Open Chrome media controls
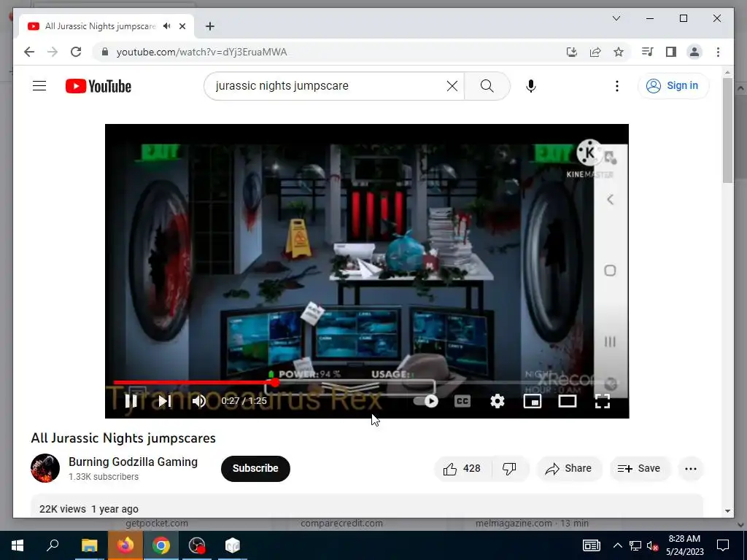747x560 pixels. 648,52
